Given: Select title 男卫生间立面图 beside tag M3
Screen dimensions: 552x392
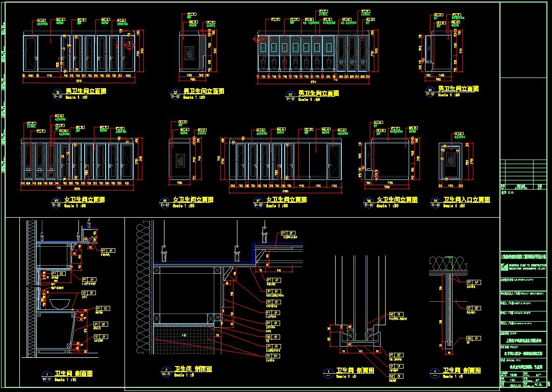Looking at the screenshot, I should (318, 93).
